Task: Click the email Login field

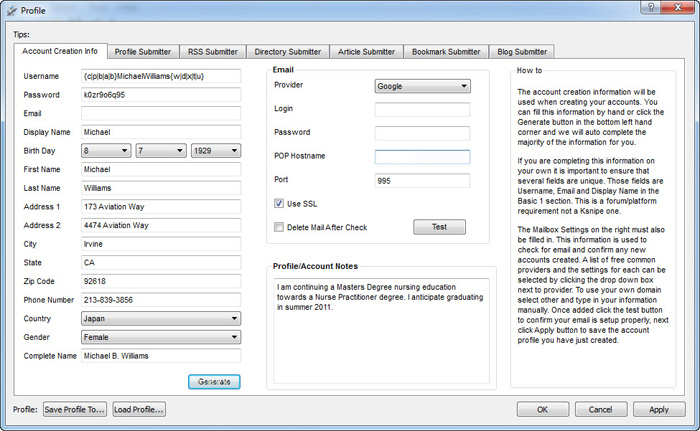Action: (x=422, y=109)
